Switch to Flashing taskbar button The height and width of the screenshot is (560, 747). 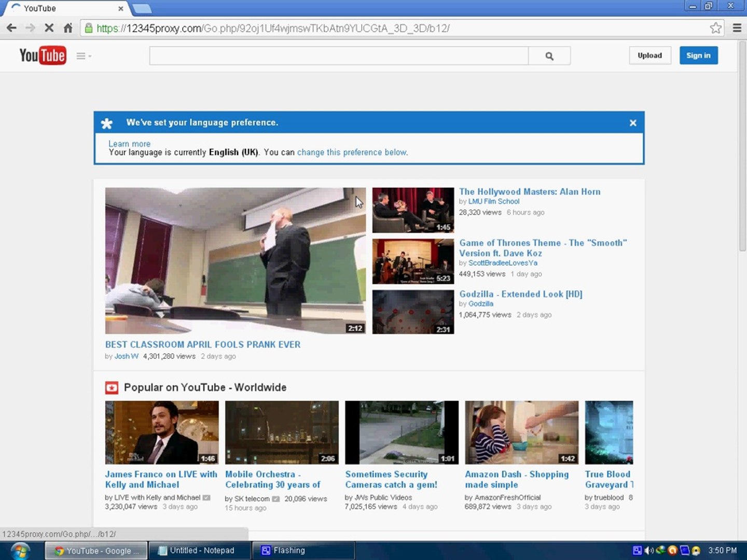[x=303, y=551]
